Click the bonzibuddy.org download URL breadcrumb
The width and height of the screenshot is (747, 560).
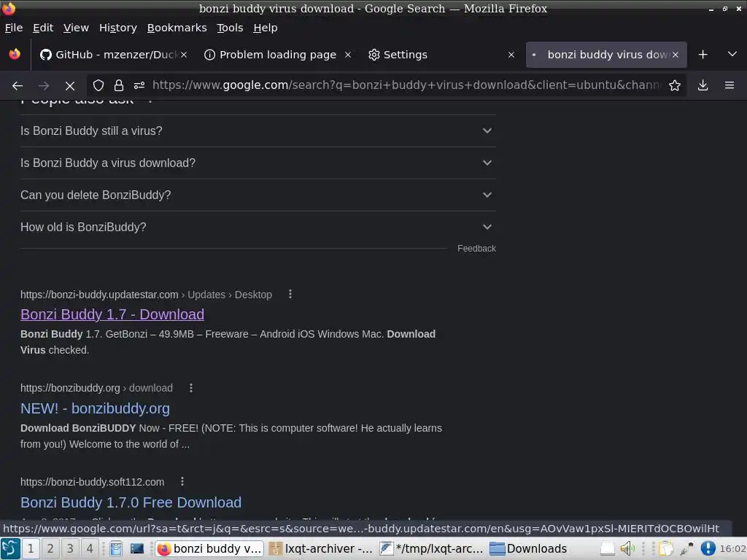coord(96,388)
